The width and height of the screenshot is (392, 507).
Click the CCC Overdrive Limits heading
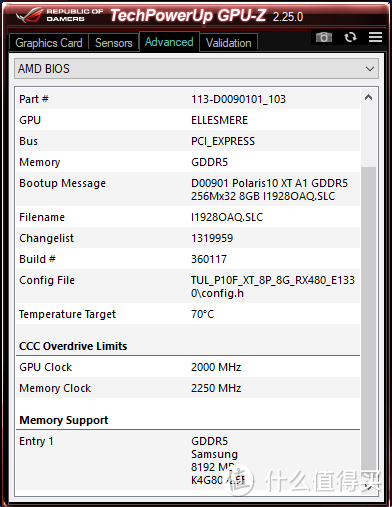pyautogui.click(x=73, y=346)
